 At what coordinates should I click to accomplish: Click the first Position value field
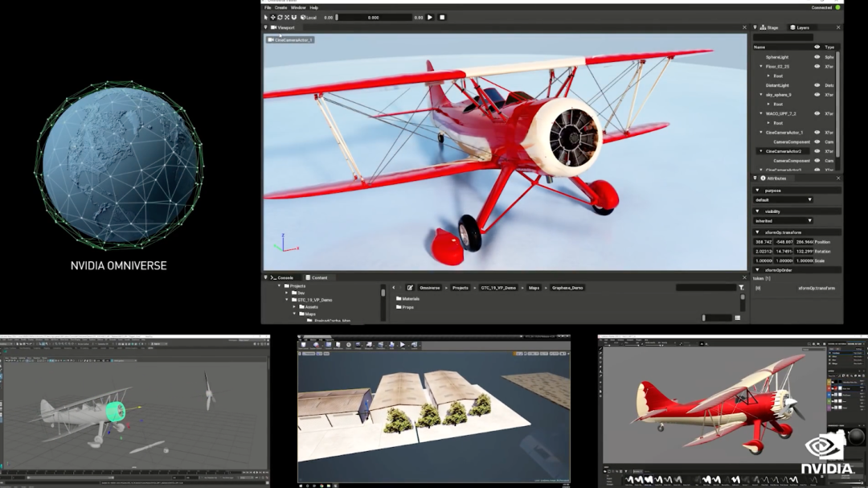[764, 242]
